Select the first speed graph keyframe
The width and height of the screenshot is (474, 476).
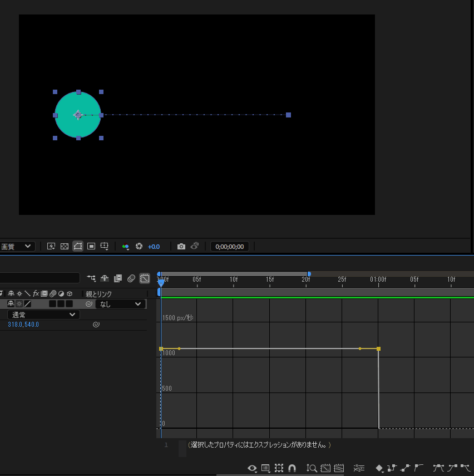pos(161,349)
